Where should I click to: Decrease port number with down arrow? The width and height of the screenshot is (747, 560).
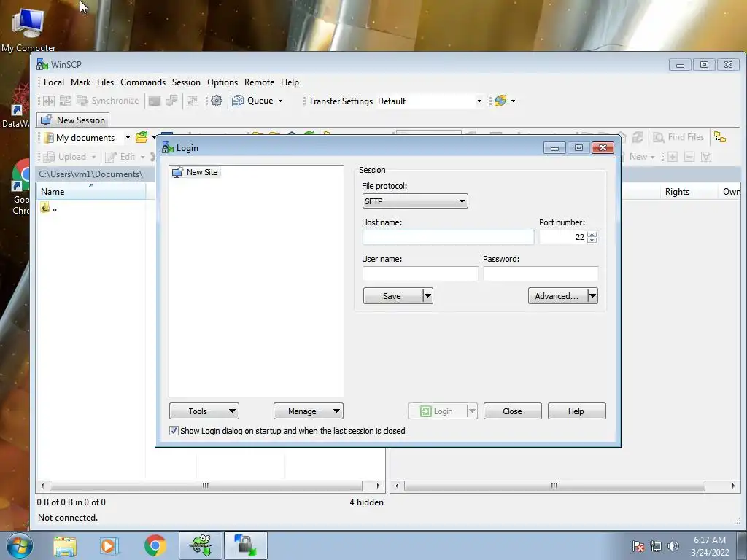[x=592, y=241]
